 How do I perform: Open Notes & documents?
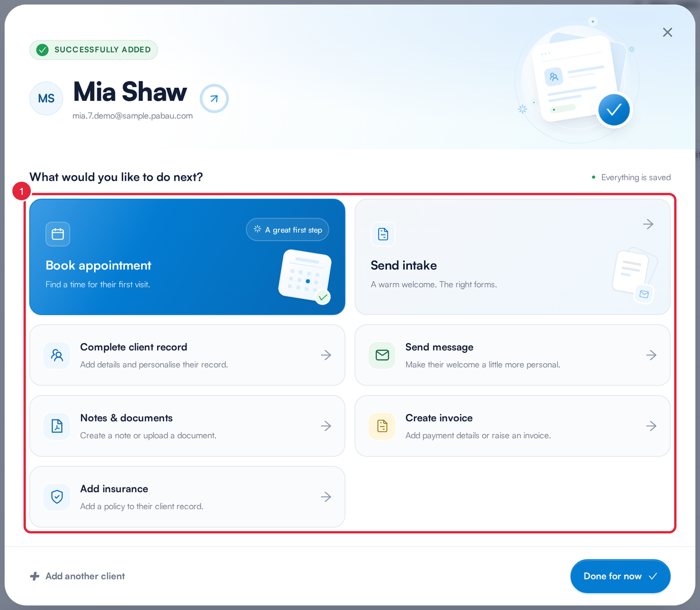[187, 426]
